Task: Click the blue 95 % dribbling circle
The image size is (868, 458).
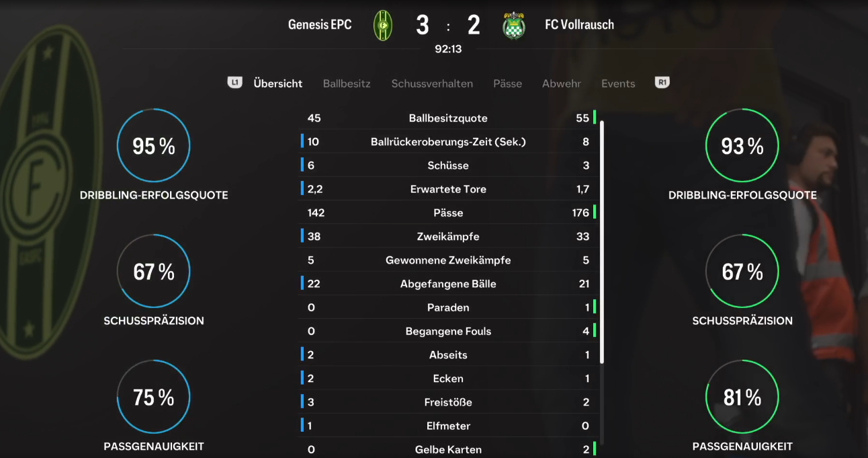Action: coord(154,145)
